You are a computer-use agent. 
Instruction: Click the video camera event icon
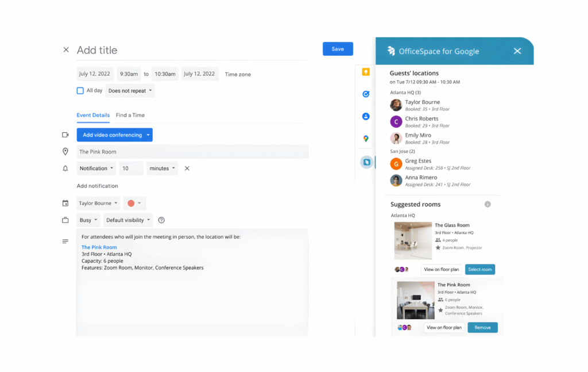65,135
